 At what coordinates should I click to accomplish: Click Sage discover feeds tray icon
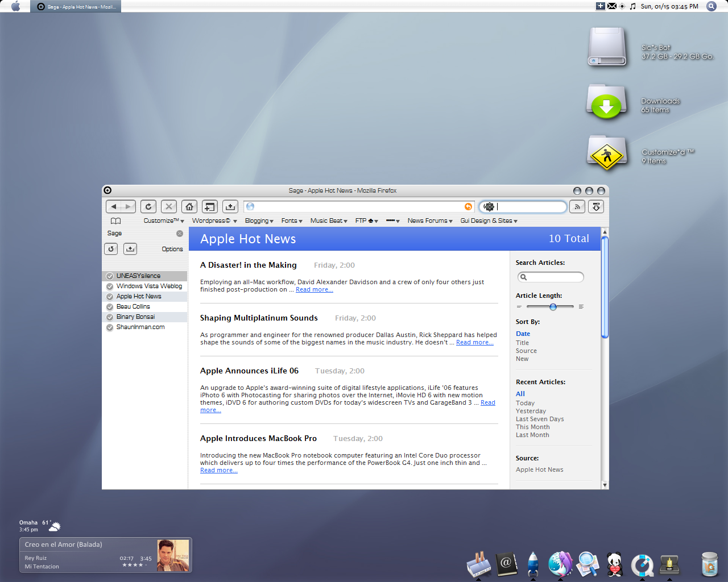tap(130, 249)
